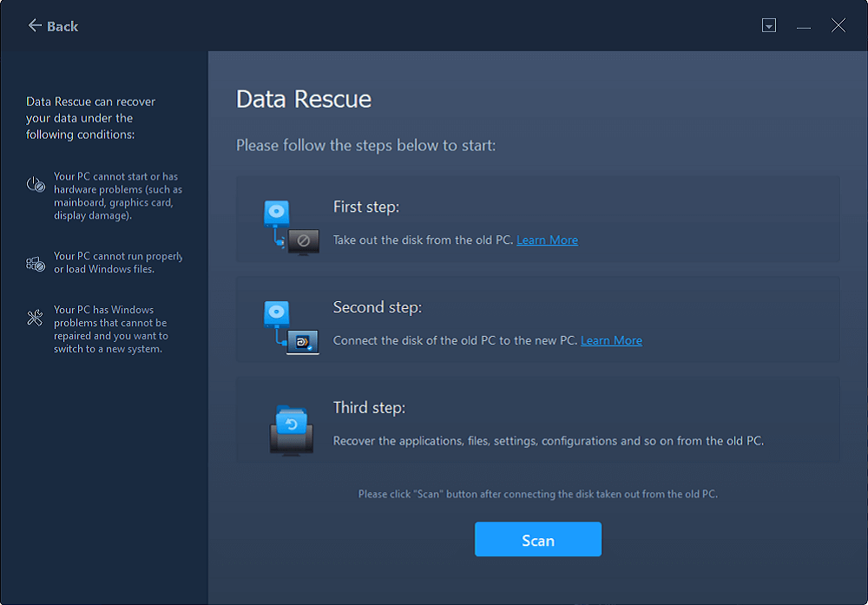Viewport: 868px width, 605px height.
Task: Click the Second step disk connect icon
Action: [x=291, y=328]
